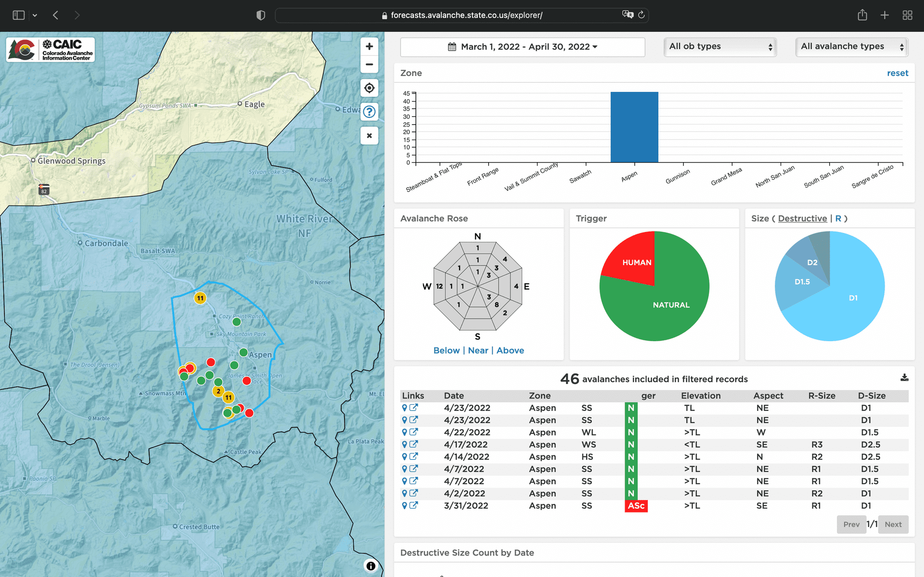Open map pin for 4/23/2022 first row

click(x=405, y=408)
